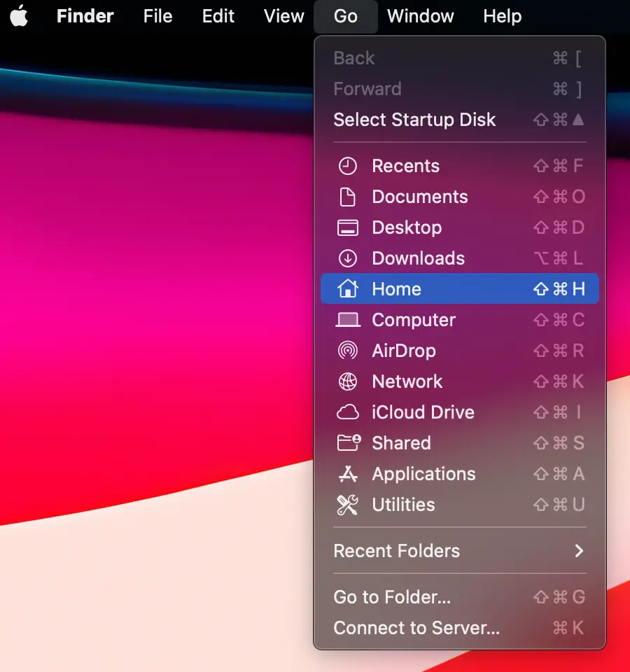
Task: Click the Desktop icon in Go menu
Action: (348, 227)
